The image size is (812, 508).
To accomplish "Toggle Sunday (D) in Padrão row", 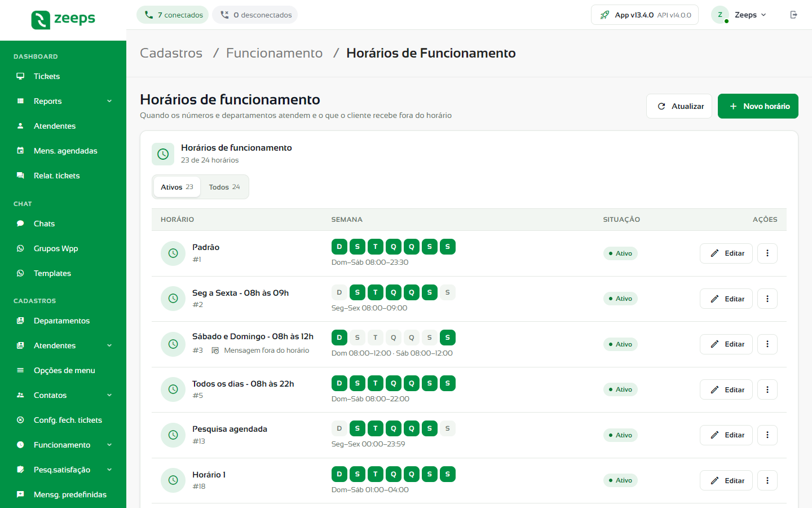I will click(x=339, y=247).
